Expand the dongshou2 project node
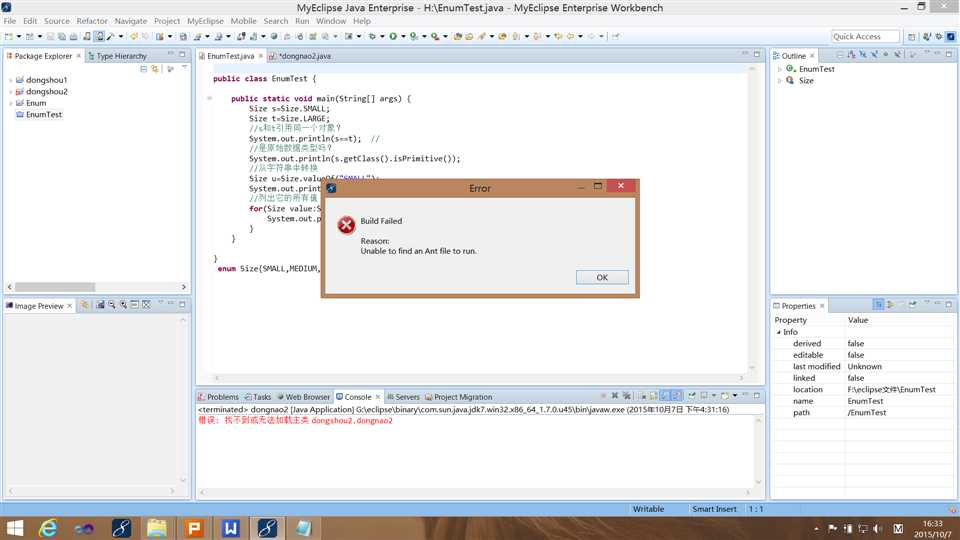The width and height of the screenshot is (960, 540). click(x=10, y=92)
